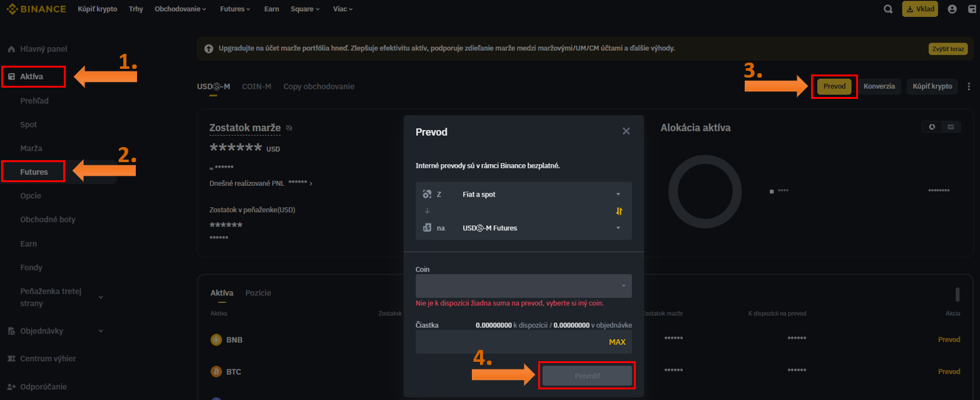The width and height of the screenshot is (980, 400).
Task: Expand the Coin selection dropdown
Action: tap(523, 285)
